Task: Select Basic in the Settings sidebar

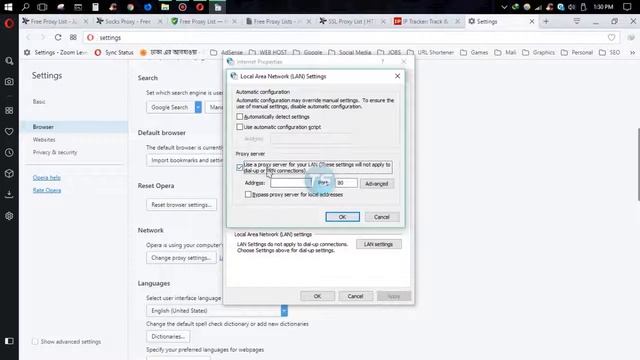Action: coord(39,102)
